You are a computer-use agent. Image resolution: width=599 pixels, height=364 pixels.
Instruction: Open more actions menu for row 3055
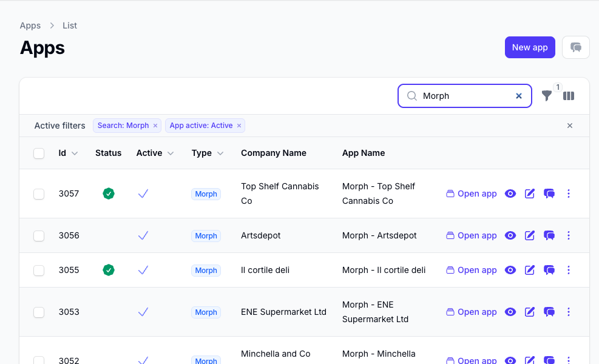pyautogui.click(x=569, y=270)
